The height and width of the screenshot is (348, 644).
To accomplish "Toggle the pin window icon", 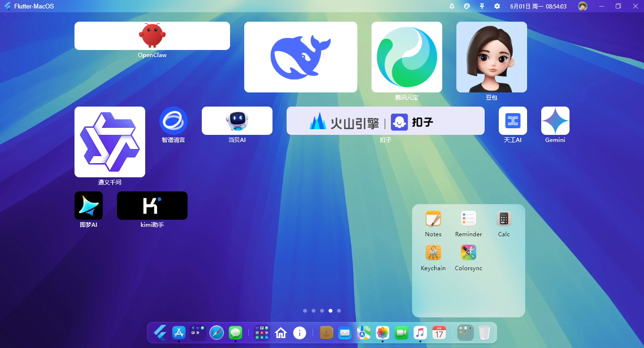I will [x=482, y=6].
